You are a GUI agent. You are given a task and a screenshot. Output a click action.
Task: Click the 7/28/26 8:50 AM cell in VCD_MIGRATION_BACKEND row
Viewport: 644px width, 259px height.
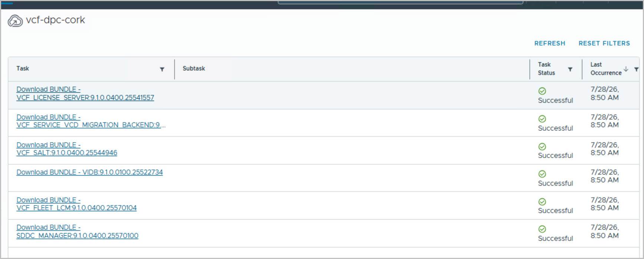click(x=605, y=121)
